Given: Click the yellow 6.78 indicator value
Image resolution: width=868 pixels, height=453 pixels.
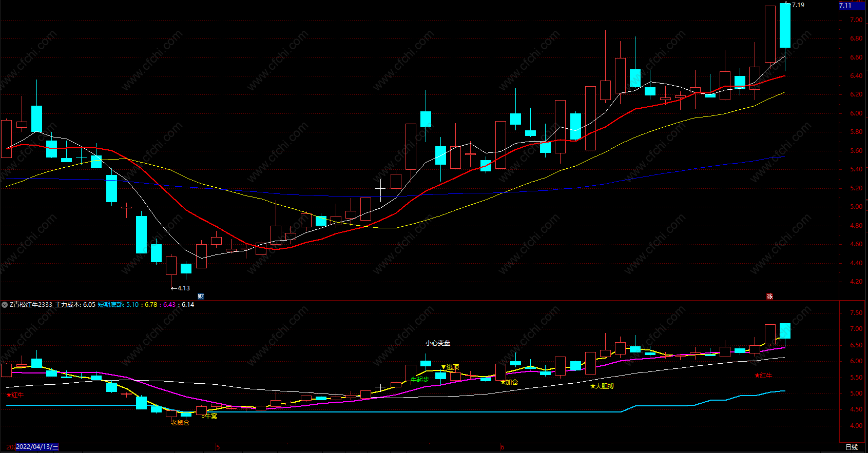Looking at the screenshot, I should (151, 305).
